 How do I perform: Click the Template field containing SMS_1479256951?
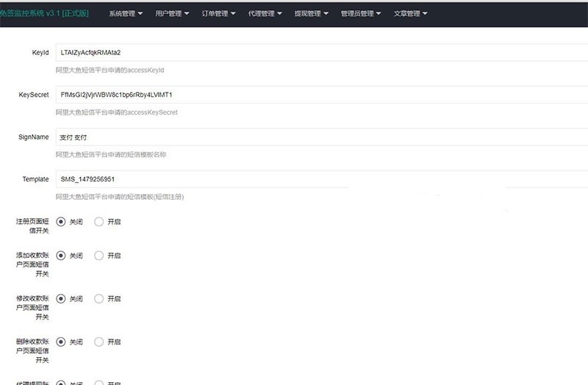coord(320,179)
